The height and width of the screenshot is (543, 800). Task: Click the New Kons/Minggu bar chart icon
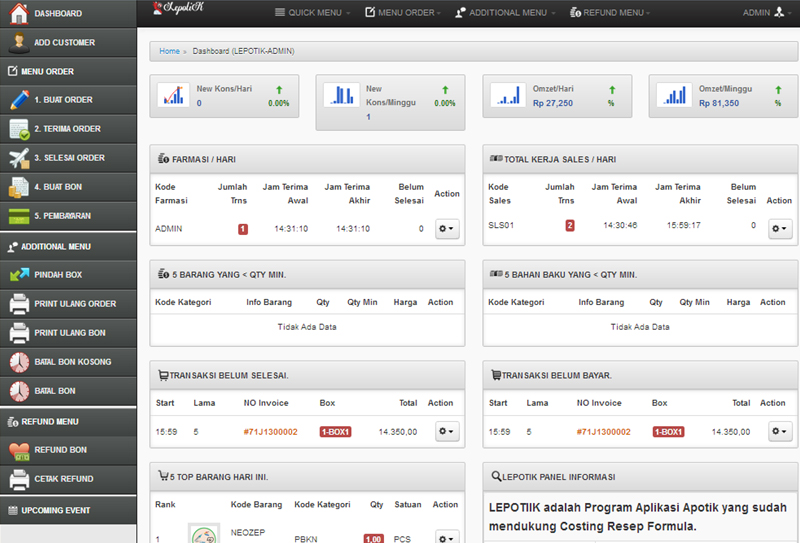tap(342, 95)
